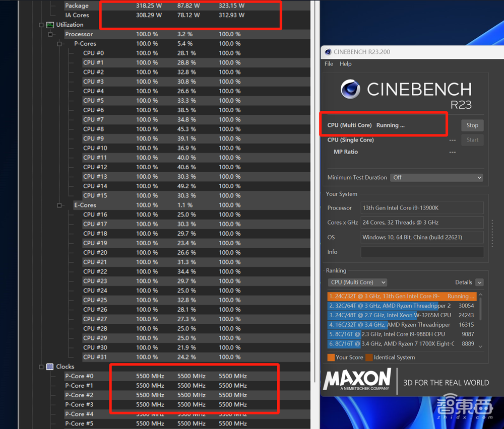Viewport: 504px width, 429px height.
Task: Collapse the P-Cores node
Action: (59, 44)
